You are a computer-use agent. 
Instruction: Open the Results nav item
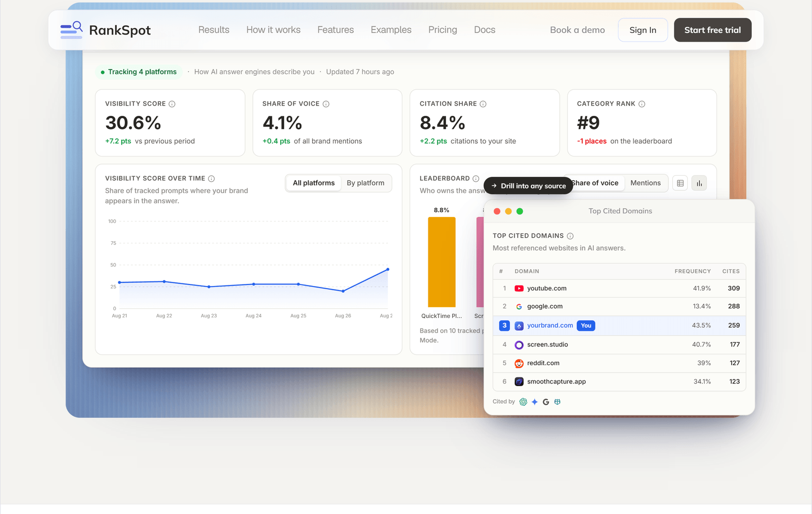tap(214, 30)
